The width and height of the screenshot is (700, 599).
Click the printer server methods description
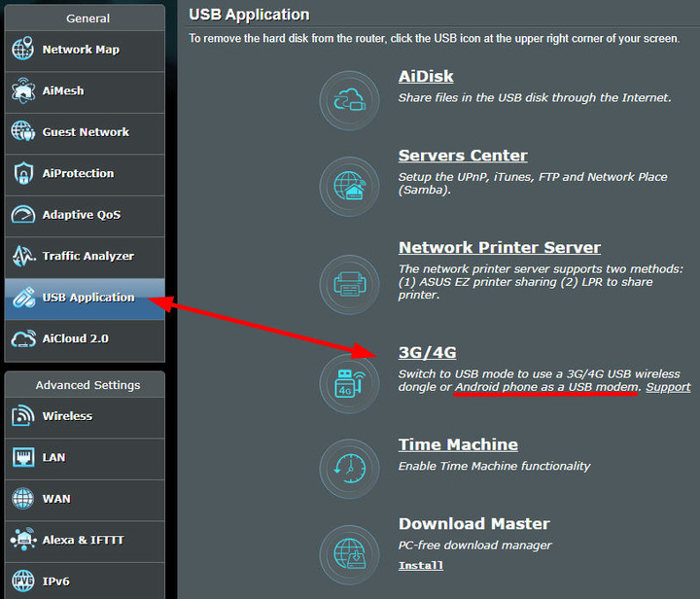coord(541,282)
